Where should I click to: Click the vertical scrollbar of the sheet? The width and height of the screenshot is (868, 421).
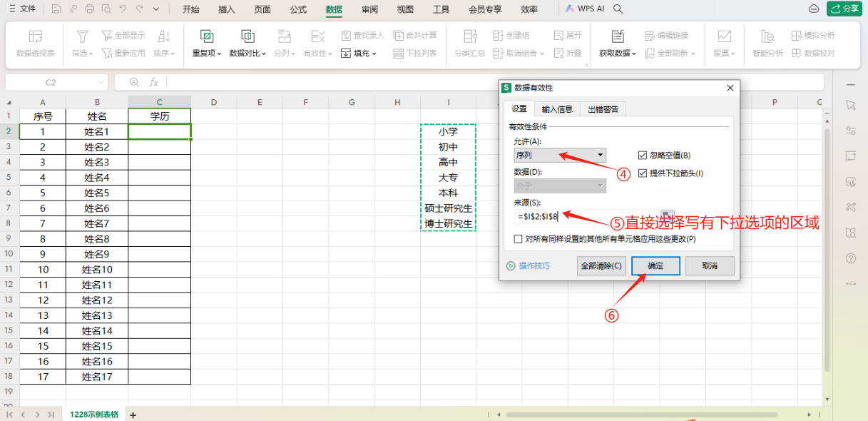(x=827, y=250)
